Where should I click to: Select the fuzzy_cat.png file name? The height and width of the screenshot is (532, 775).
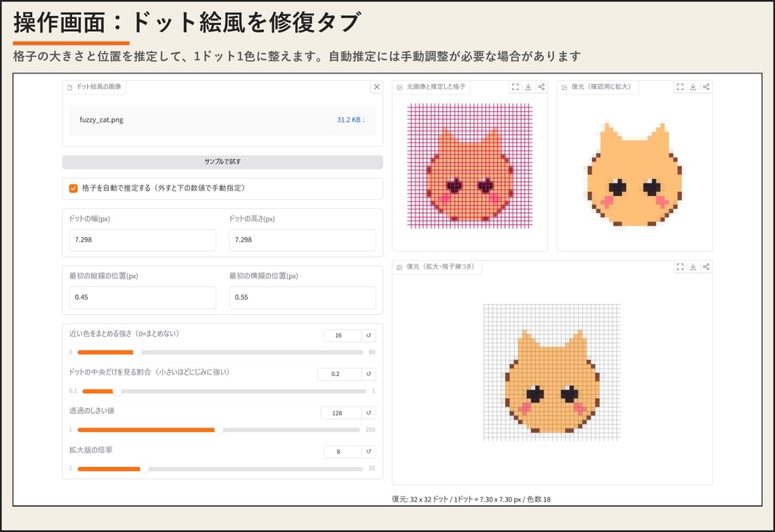[x=101, y=120]
